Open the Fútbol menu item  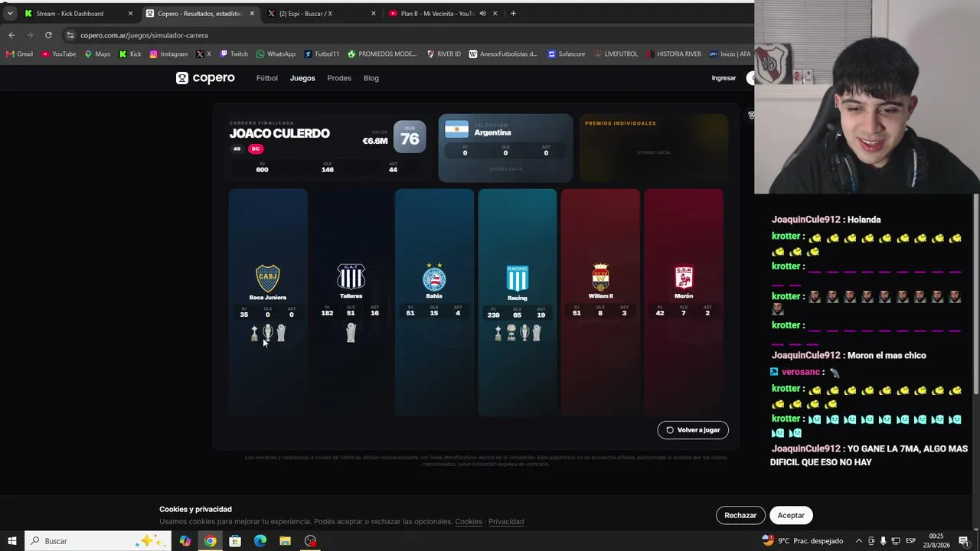pos(267,78)
